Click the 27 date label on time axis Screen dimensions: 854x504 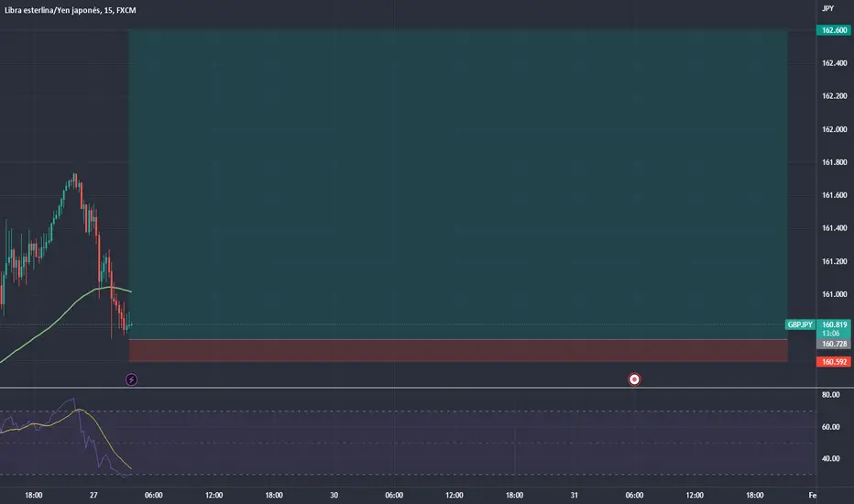(93, 495)
